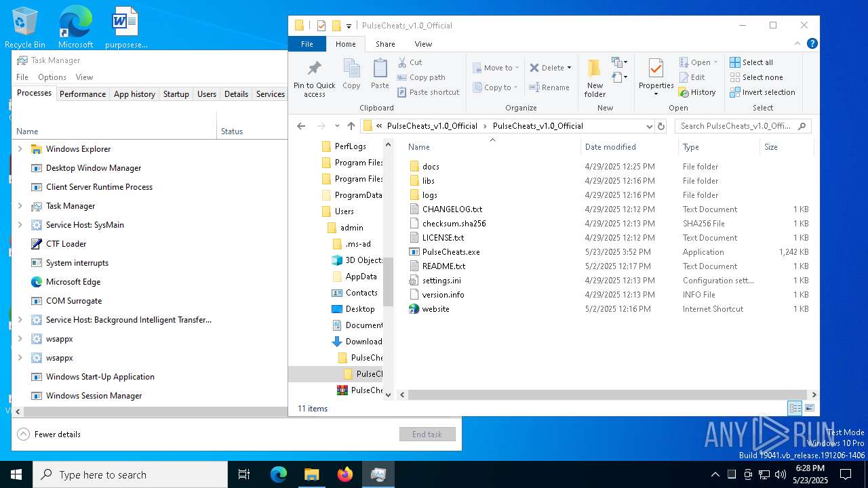The image size is (868, 488).
Task: Click History in the Open group
Action: (x=697, y=92)
